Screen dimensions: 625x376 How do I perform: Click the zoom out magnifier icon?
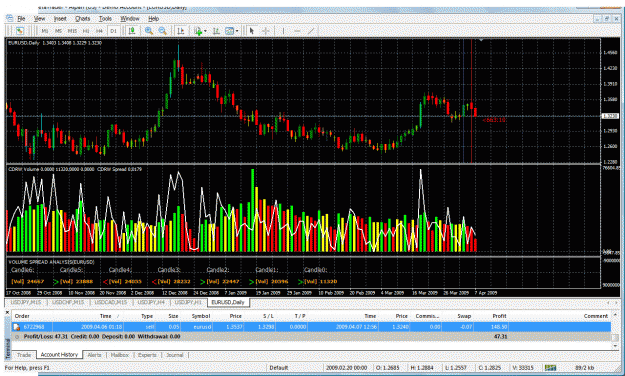(162, 31)
